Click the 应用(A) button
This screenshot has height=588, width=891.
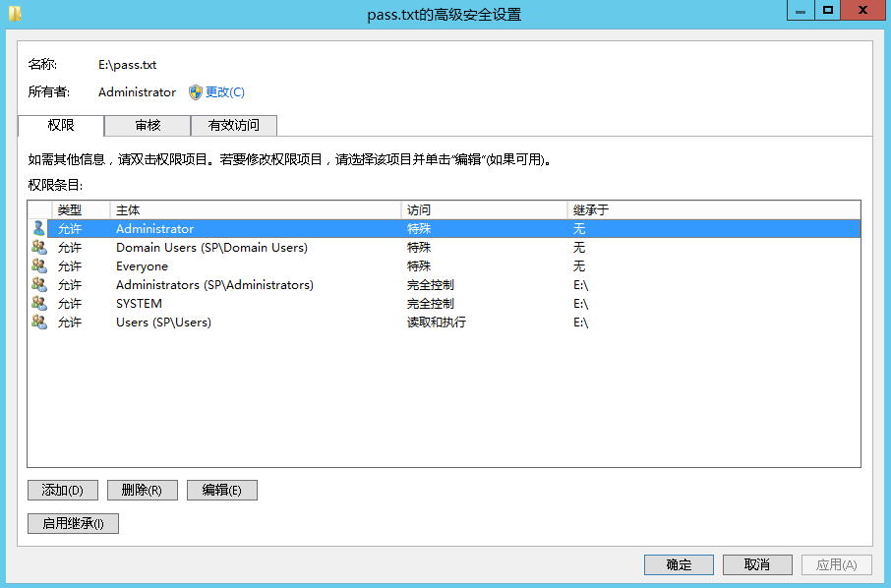point(836,564)
